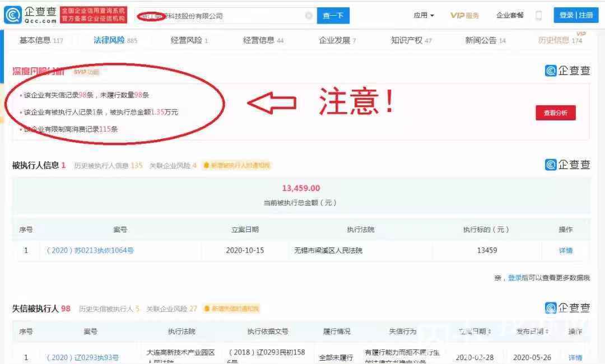Clear the search box with the X icon

[x=309, y=16]
